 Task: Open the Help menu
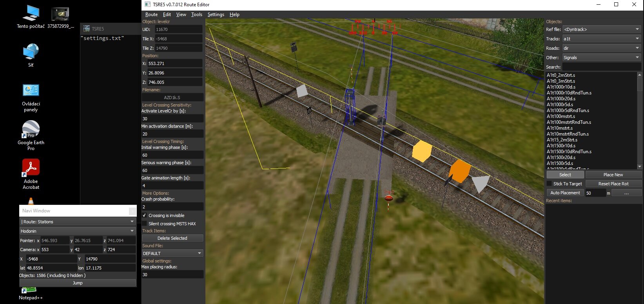click(234, 14)
